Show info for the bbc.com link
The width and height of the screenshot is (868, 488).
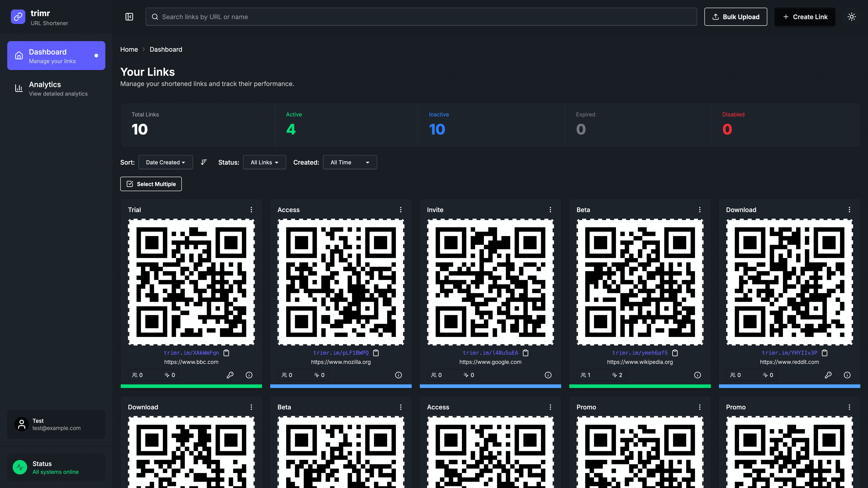coord(249,375)
